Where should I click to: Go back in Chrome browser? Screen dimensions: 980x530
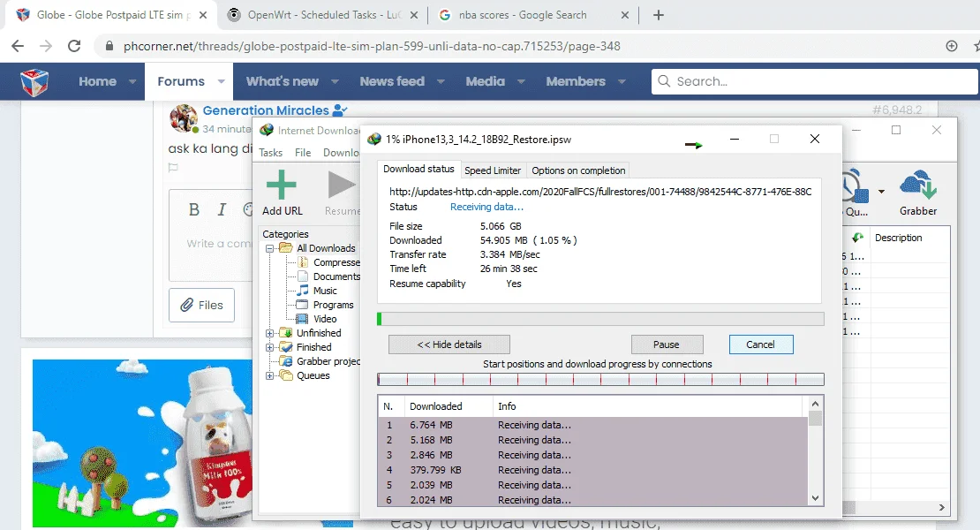18,46
